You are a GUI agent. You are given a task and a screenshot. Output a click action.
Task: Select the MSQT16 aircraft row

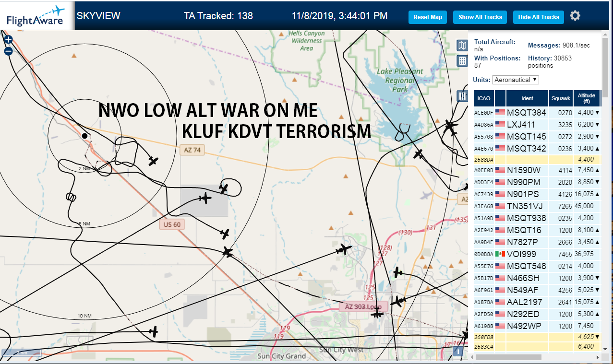pos(537,230)
